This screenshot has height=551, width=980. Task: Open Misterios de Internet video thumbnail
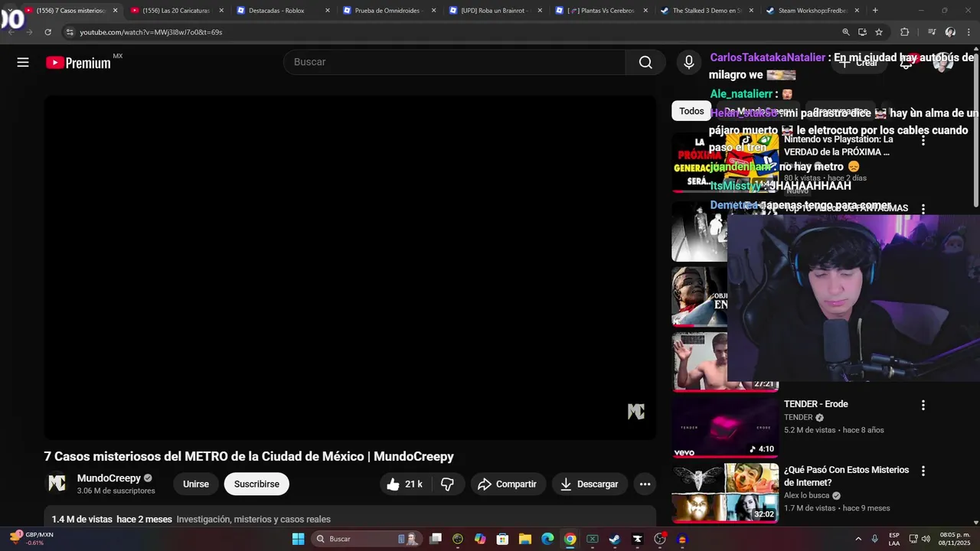pos(725,493)
